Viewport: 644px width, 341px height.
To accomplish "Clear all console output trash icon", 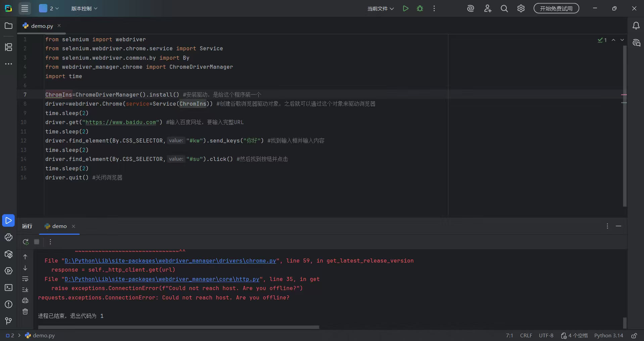I will coord(25,311).
